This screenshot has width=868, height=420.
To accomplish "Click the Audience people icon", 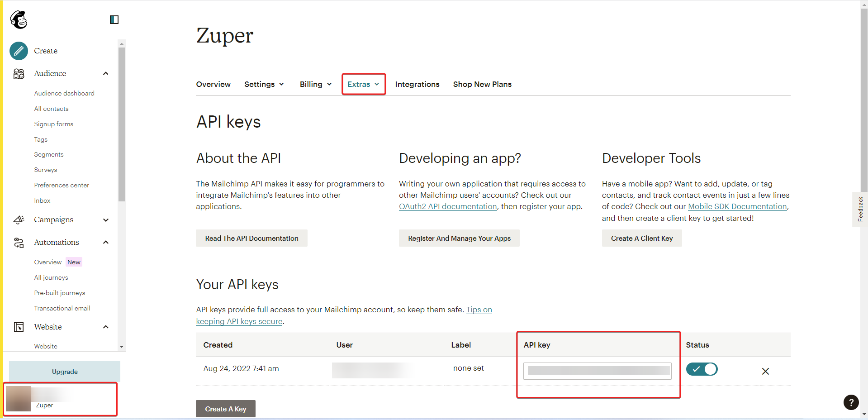I will tap(19, 74).
